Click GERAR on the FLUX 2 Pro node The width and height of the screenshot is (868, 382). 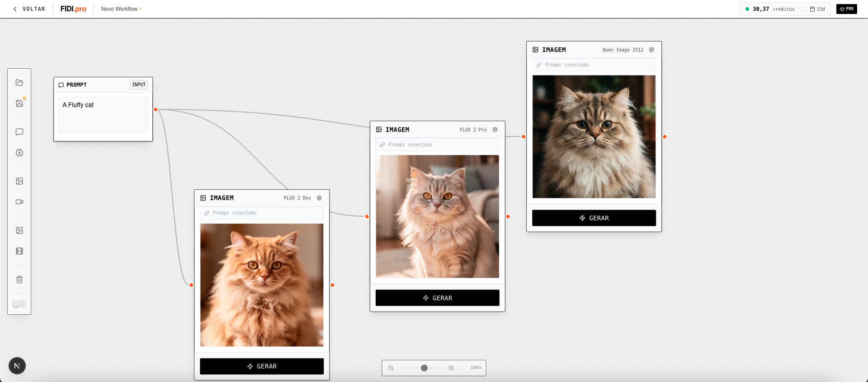(437, 298)
